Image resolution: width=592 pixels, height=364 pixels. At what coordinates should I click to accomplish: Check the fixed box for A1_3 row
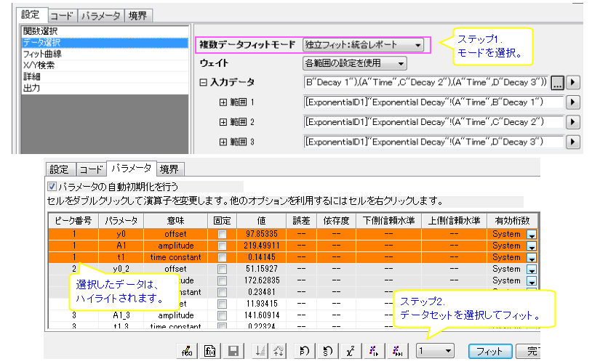pos(222,316)
